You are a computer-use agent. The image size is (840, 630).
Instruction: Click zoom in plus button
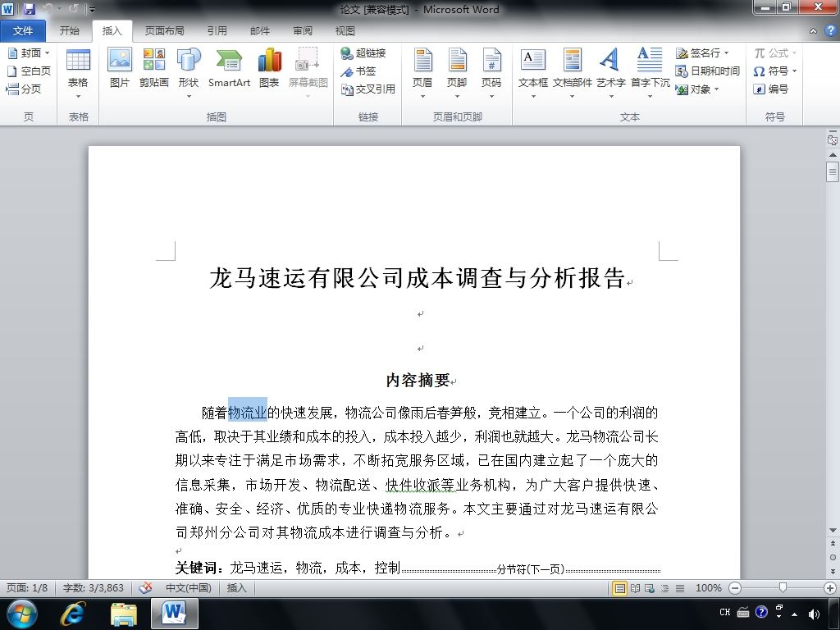pos(830,588)
